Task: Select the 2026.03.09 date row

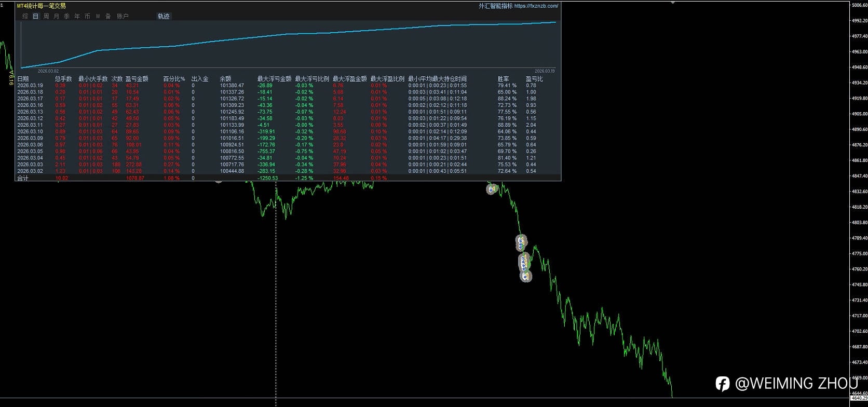Action: pyautogui.click(x=30, y=138)
